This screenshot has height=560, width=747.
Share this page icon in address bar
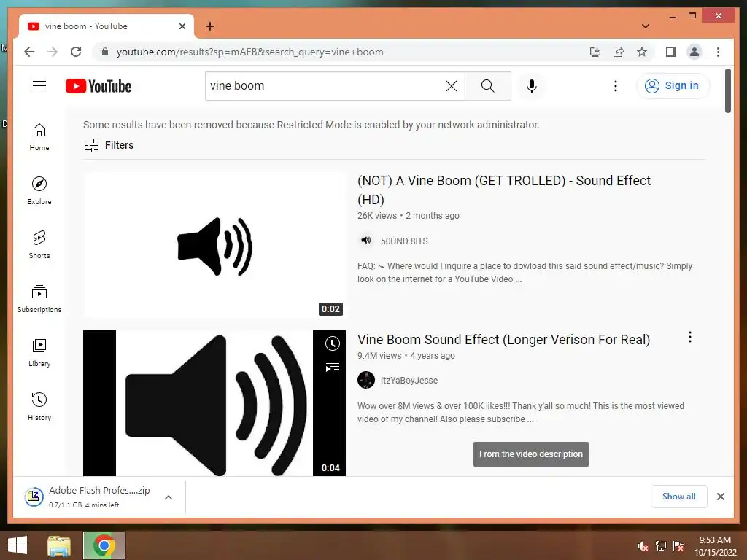click(619, 52)
